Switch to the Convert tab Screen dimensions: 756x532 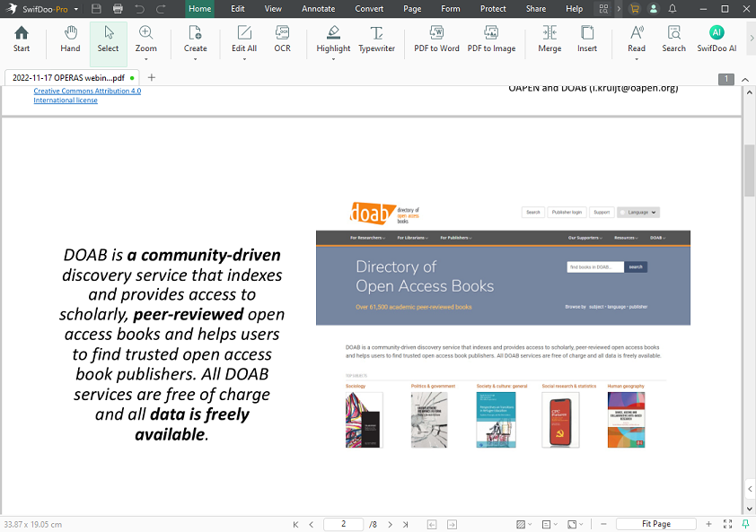369,9
